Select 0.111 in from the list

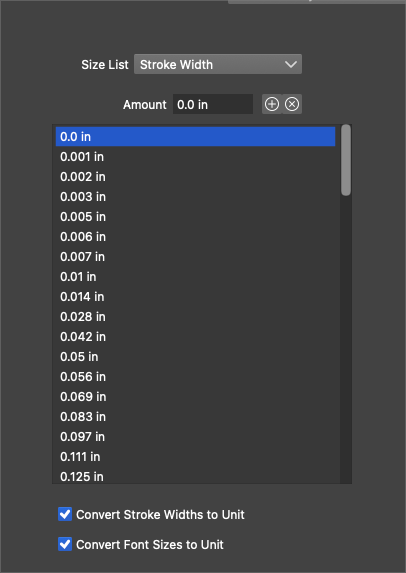195,456
